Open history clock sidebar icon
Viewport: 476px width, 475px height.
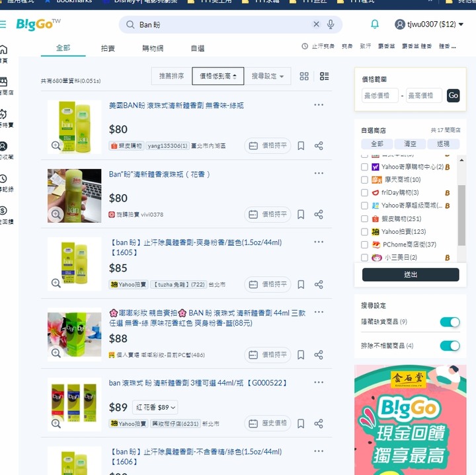4,178
